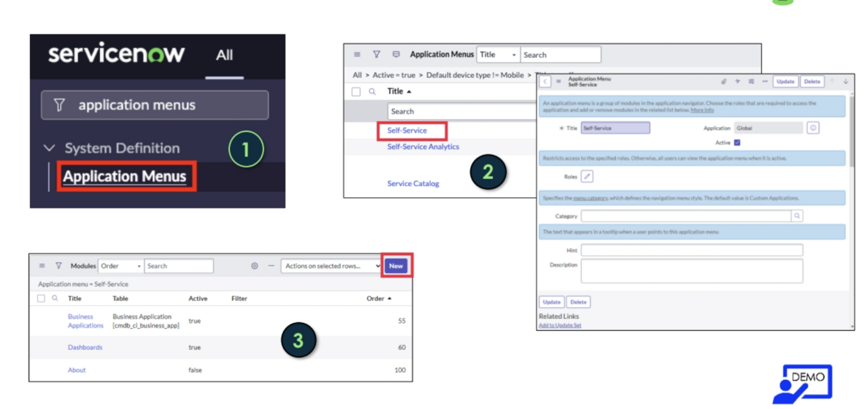
Task: Open the Application Menus module
Action: point(124,176)
